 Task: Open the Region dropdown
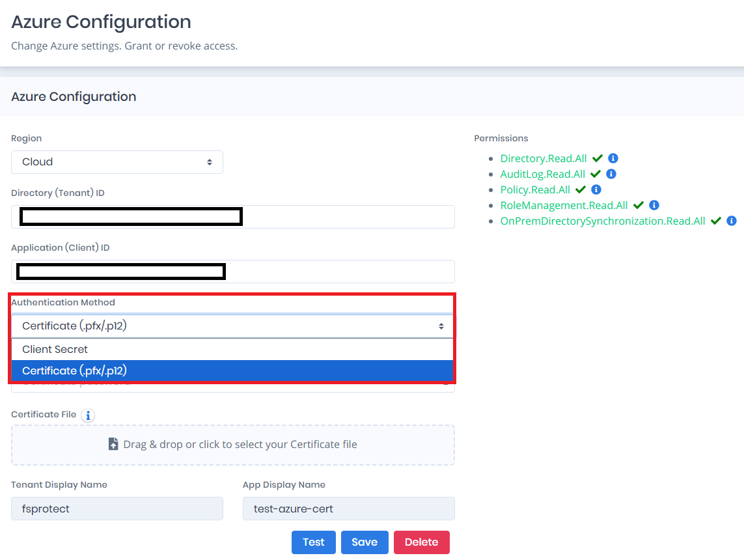117,162
